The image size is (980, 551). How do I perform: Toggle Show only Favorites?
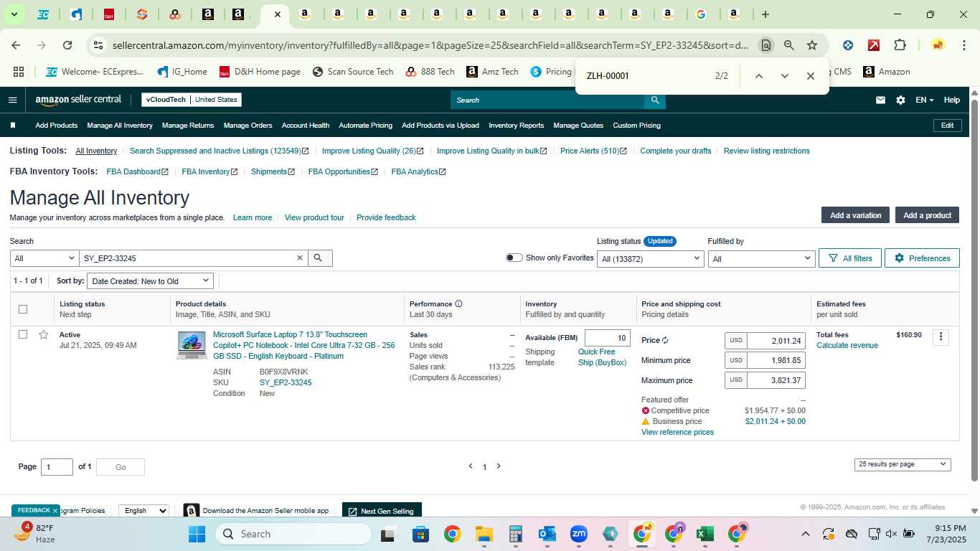coord(514,258)
